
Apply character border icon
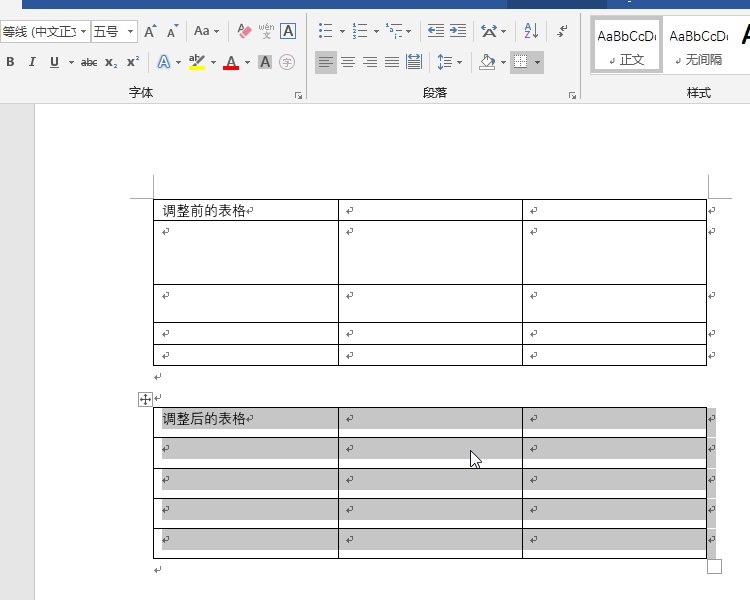(x=288, y=32)
